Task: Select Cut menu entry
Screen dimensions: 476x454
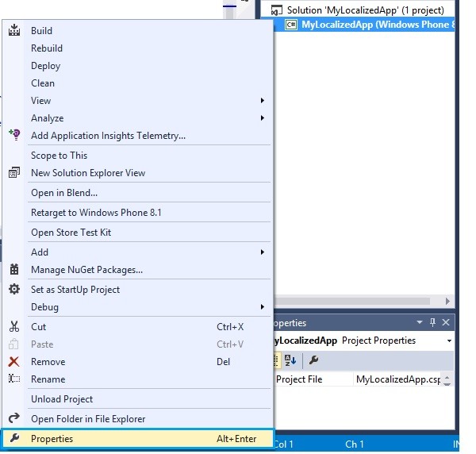Action: pyautogui.click(x=136, y=326)
